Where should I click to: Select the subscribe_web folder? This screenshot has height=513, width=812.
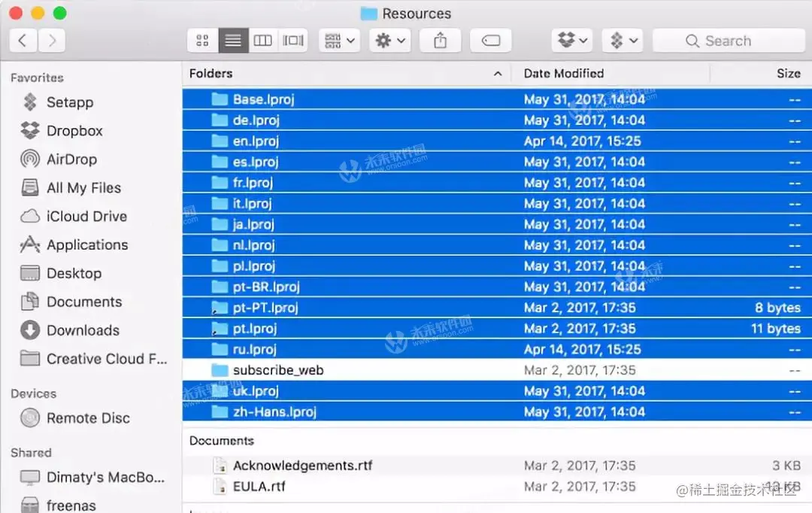497,370
